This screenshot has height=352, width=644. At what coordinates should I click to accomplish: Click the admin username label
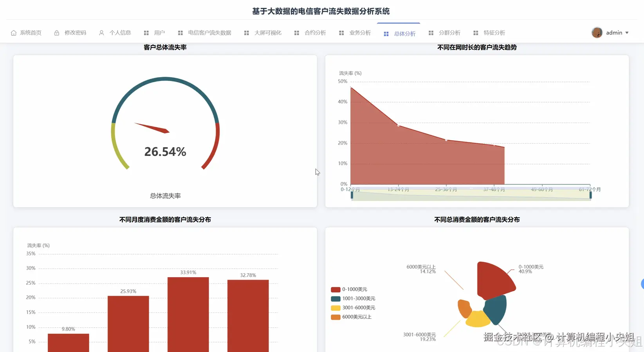614,33
